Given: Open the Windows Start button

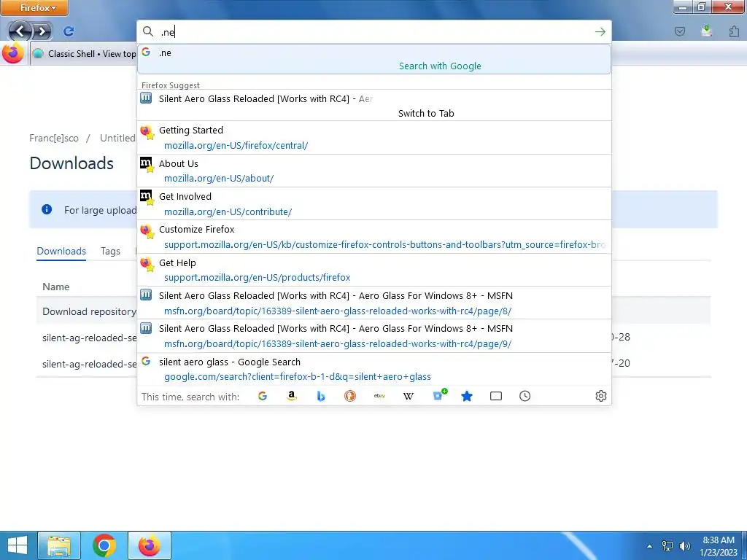Looking at the screenshot, I should [18, 545].
